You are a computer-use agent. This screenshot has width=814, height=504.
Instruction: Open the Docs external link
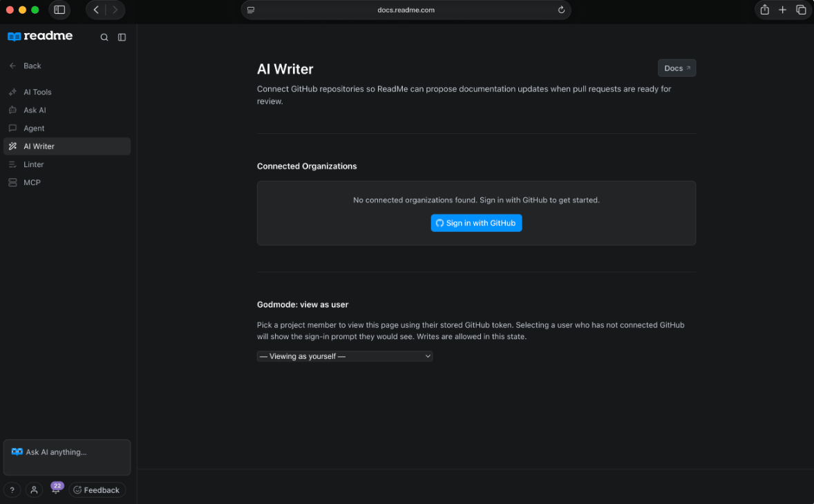pyautogui.click(x=677, y=68)
